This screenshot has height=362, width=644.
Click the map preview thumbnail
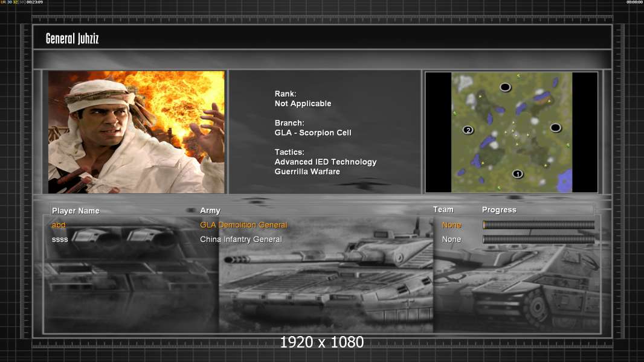coord(511,132)
